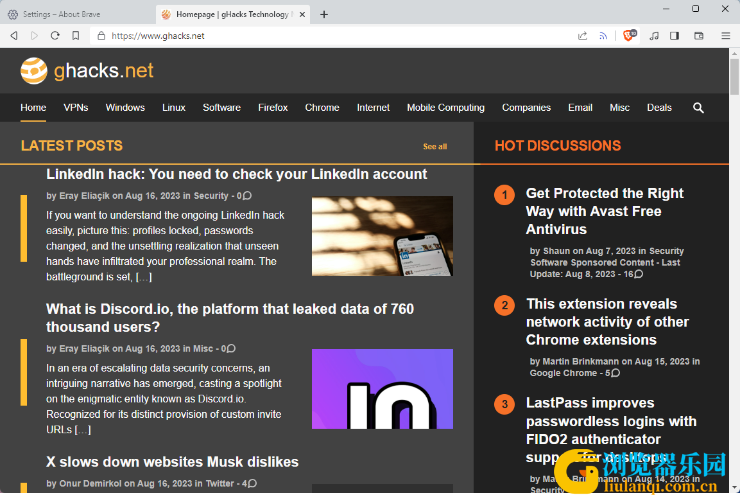Click comment bubble icon on LinkedIn hack post
Screen dimensions: 740x496
pos(247,196)
